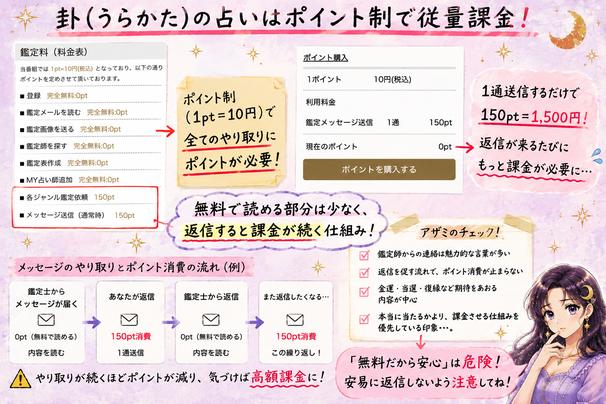606x404 pixels.
Task: Toggle checkbox beside 鑑定師からの連絡は魅力的な言葉が多い
Action: click(364, 255)
